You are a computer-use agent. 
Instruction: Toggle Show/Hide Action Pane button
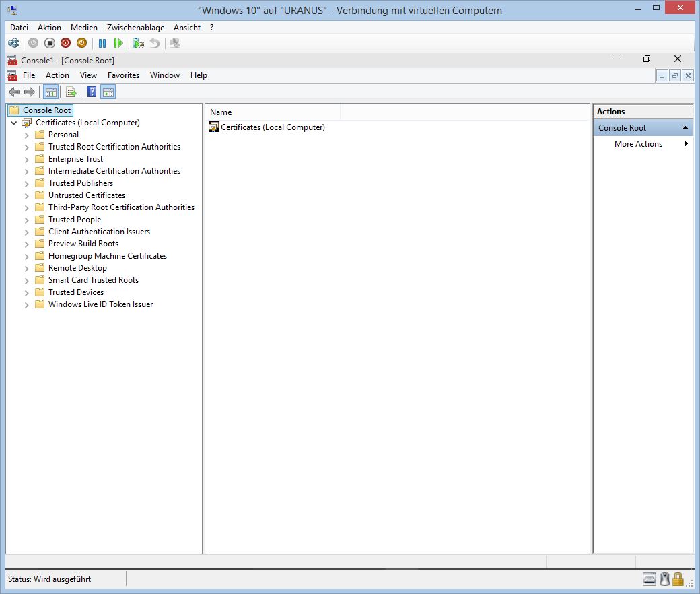tap(108, 92)
